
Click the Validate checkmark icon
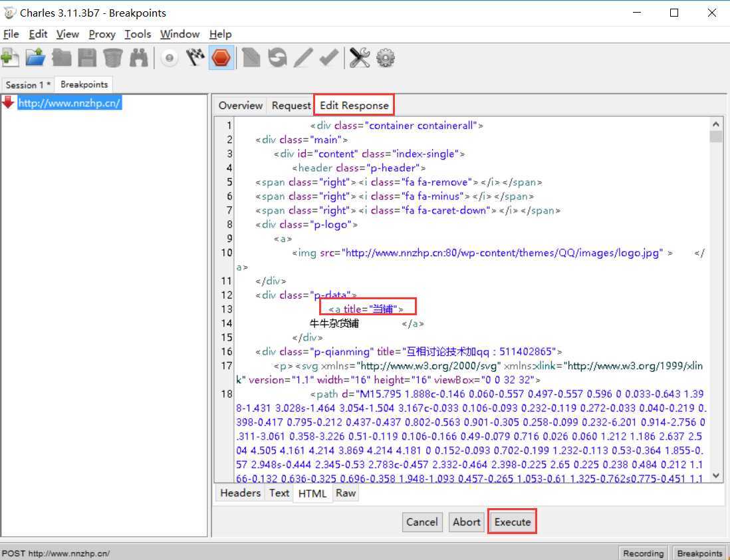(x=328, y=59)
